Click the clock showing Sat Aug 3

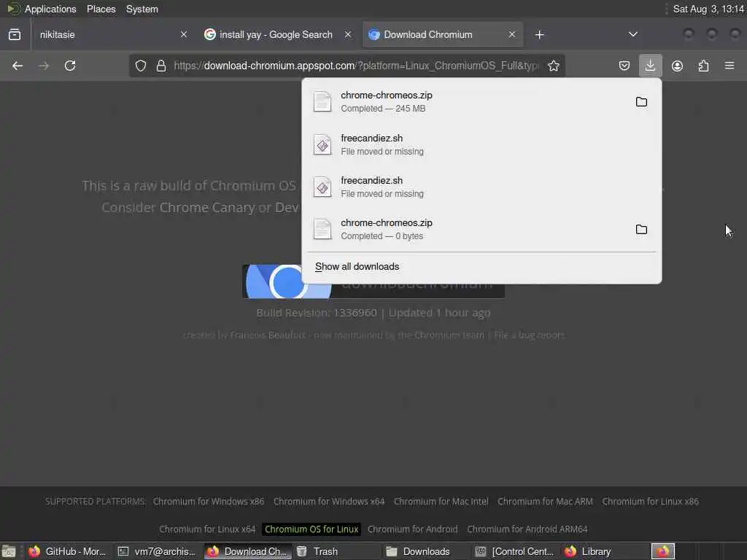708,9
